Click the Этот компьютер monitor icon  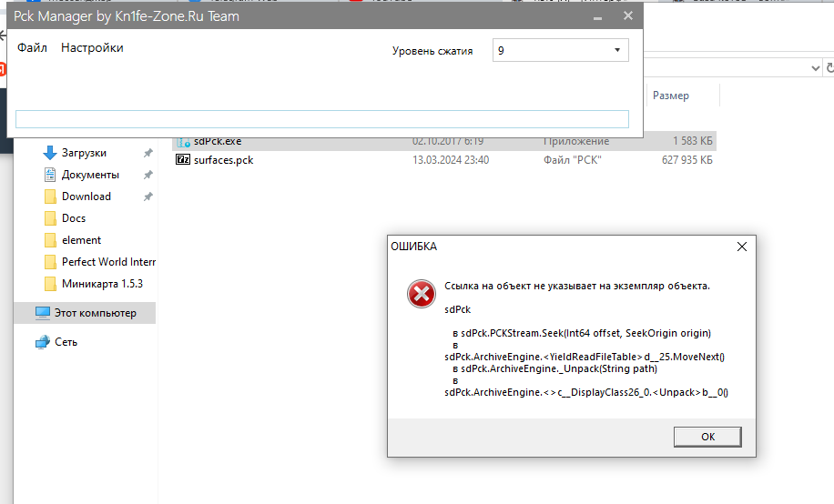[x=43, y=313]
